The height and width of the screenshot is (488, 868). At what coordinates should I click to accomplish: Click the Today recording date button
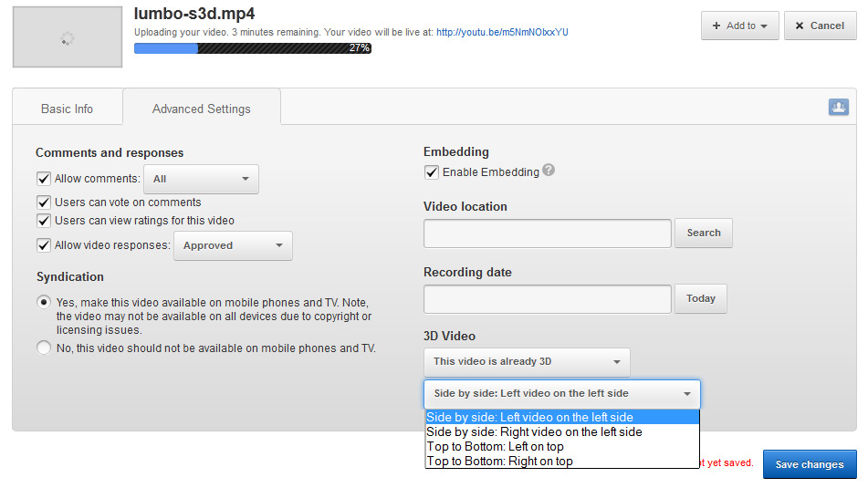(701, 299)
